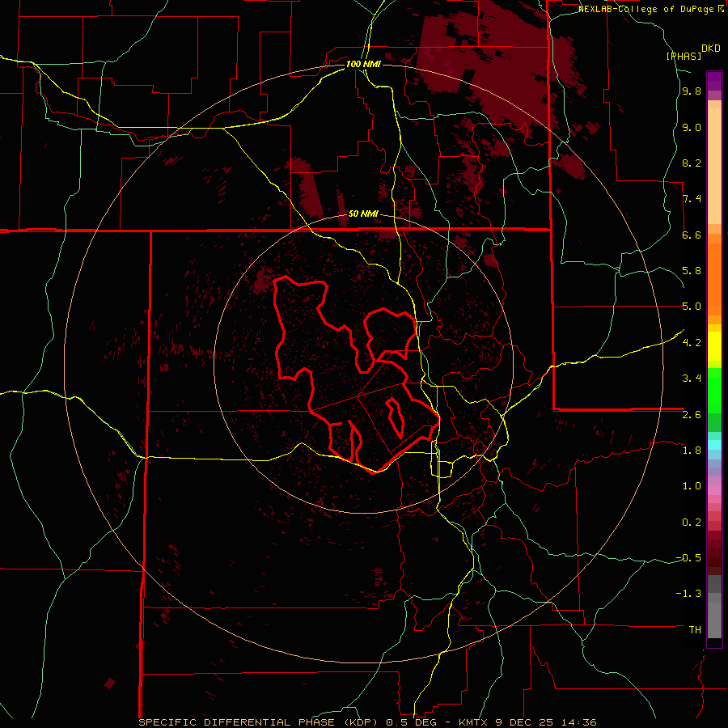Click the 2.6 scale value

click(692, 415)
